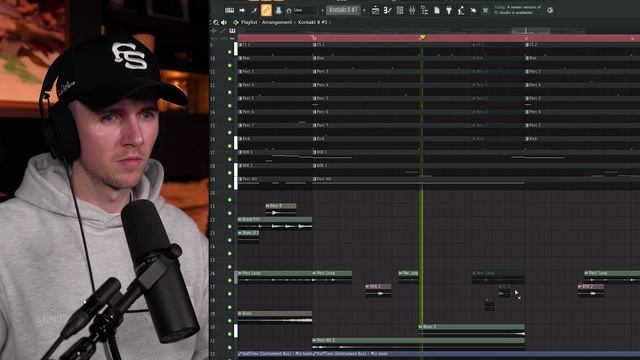Click the stamp icon in top toolbar
The image size is (640, 360).
coord(278,10)
